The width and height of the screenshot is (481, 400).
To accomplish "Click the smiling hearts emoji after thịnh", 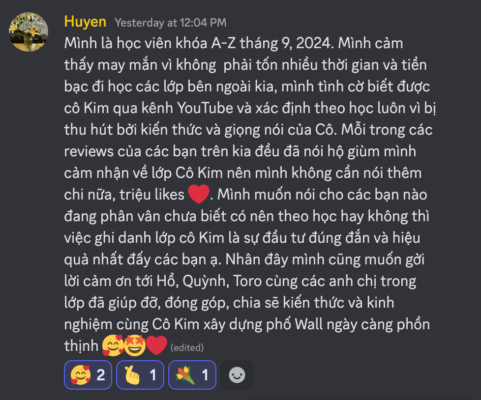I will pyautogui.click(x=113, y=345).
